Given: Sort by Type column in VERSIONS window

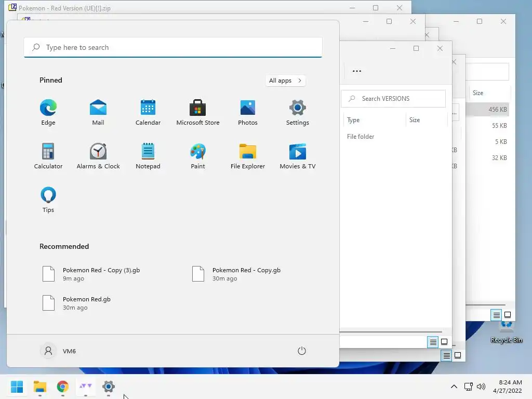Looking at the screenshot, I should [x=373, y=120].
